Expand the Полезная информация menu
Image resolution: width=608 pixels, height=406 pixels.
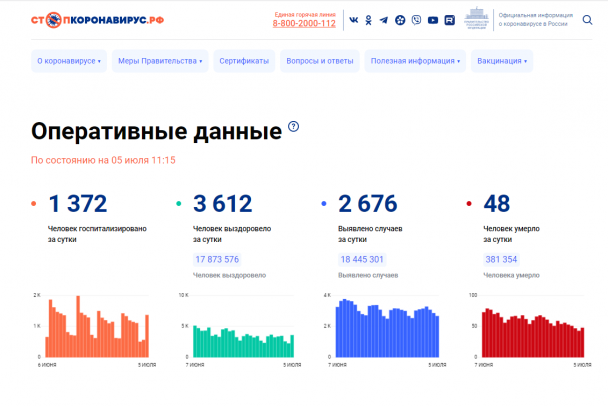415,61
